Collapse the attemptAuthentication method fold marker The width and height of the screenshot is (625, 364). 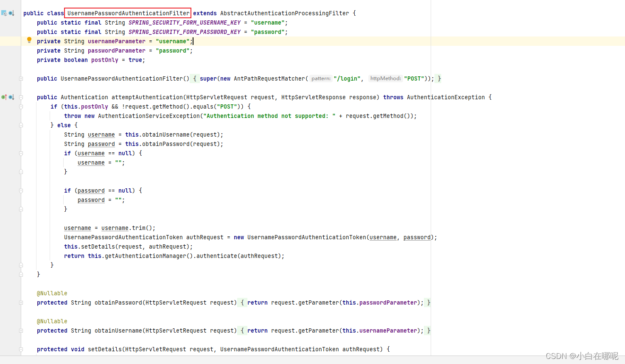tap(21, 97)
